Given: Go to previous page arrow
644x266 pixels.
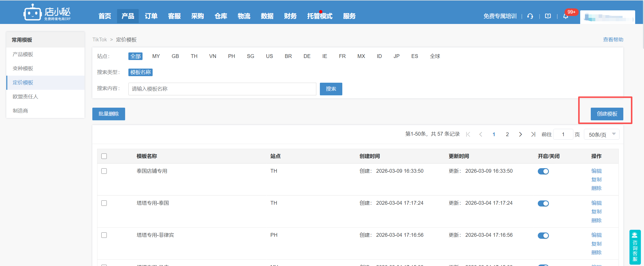Looking at the screenshot, I should pos(481,134).
